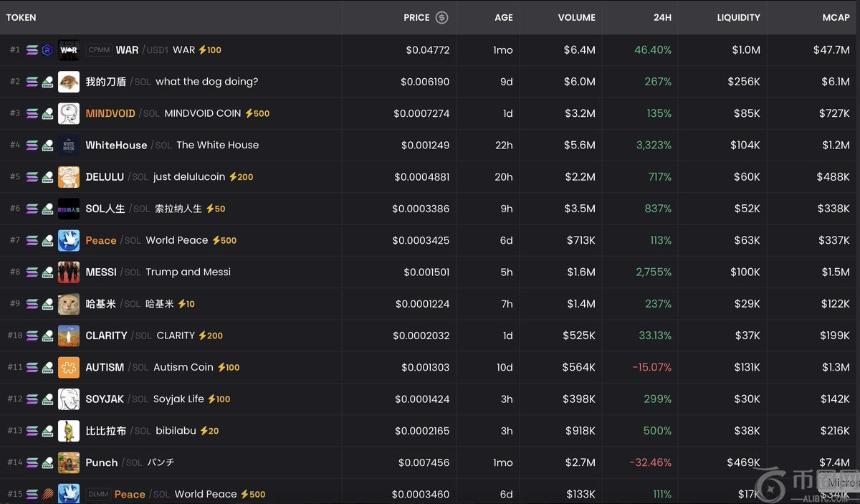Click the -32.46% change for Punch

tap(651, 463)
